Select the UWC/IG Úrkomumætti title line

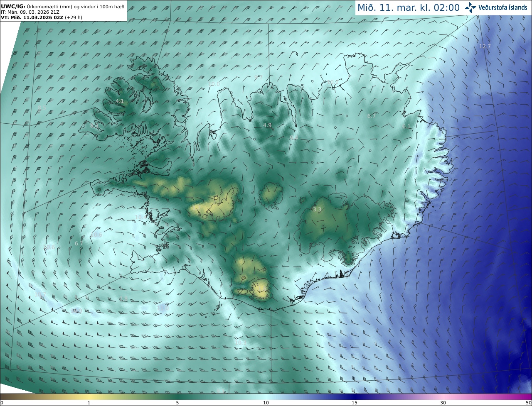(63, 6)
